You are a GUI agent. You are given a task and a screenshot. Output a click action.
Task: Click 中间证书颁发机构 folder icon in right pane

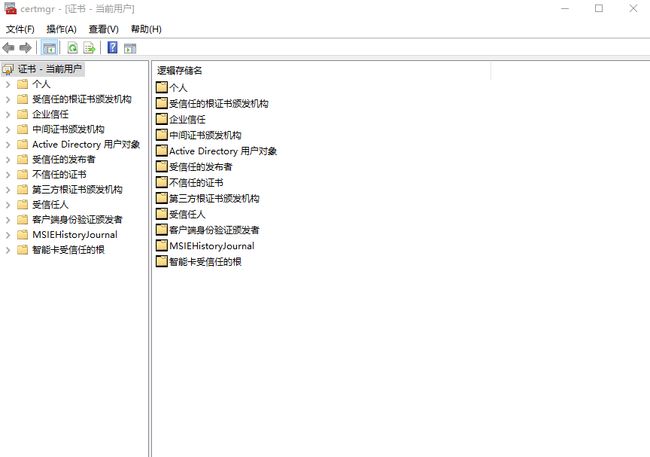point(162,135)
